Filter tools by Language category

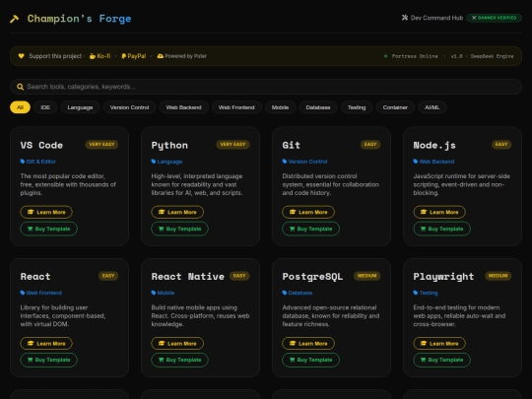80,107
